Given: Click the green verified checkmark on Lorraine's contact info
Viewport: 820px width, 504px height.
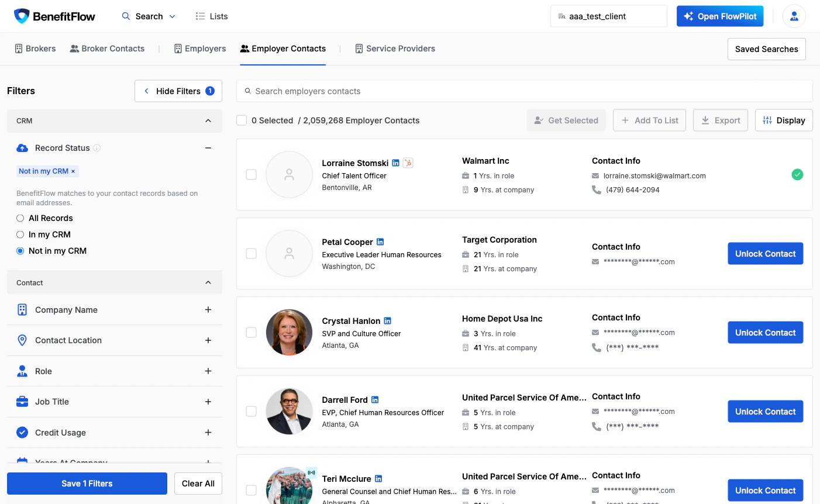Looking at the screenshot, I should (797, 174).
